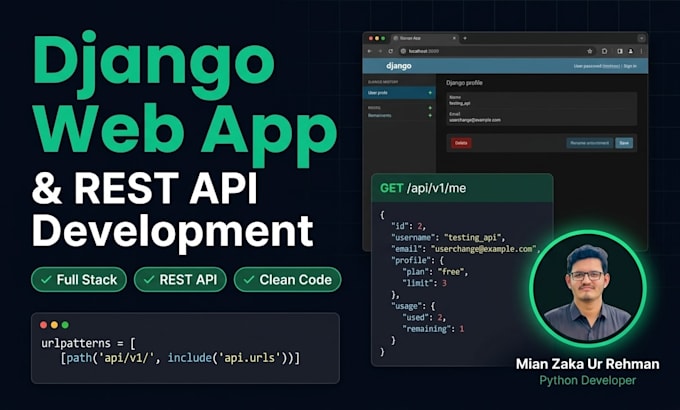This screenshot has width=680, height=410.
Task: Open site info icon beside localhost address
Action: 403,51
